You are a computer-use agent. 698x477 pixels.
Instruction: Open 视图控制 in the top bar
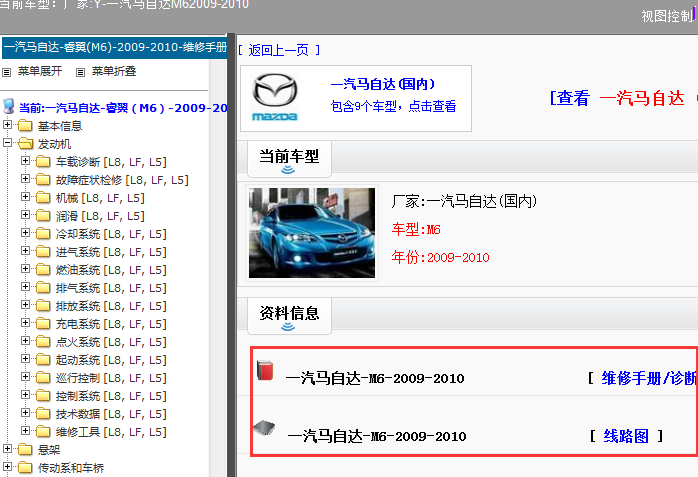click(x=668, y=16)
